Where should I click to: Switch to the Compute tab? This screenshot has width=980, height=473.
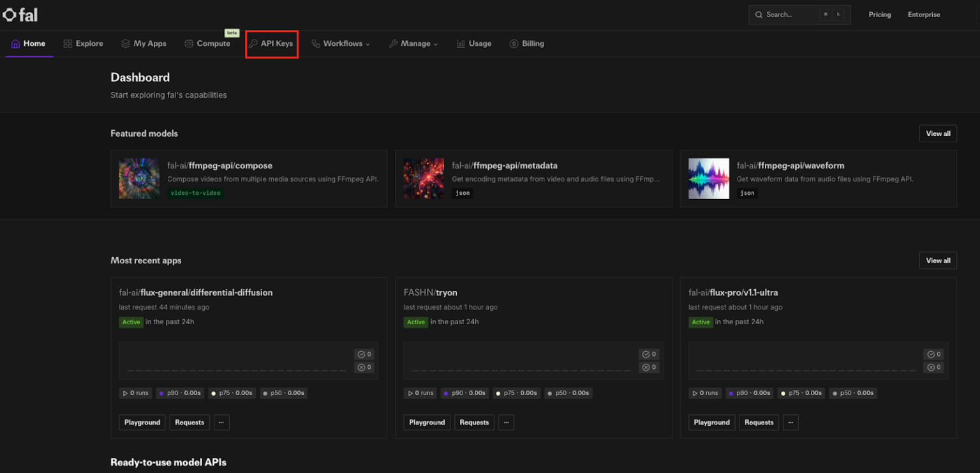[207, 43]
